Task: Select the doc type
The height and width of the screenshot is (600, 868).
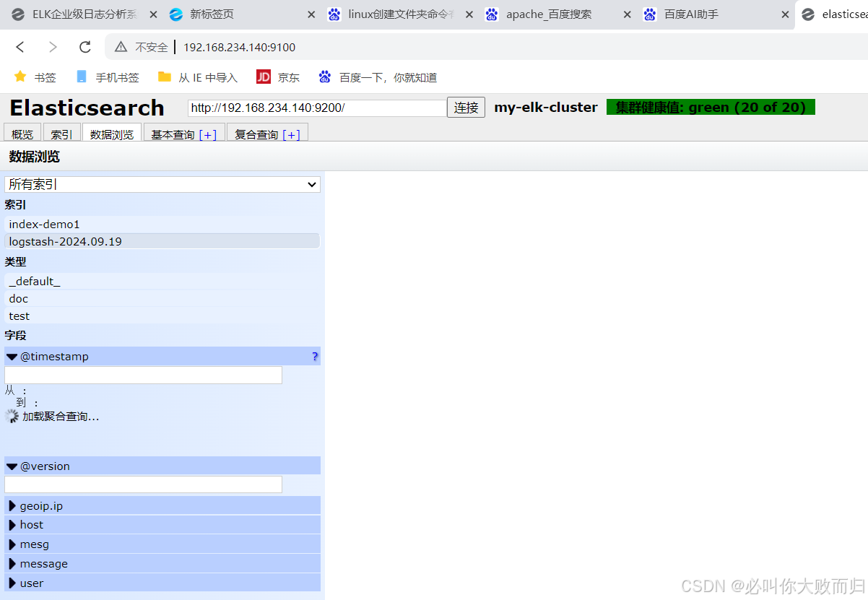Action: pos(162,299)
